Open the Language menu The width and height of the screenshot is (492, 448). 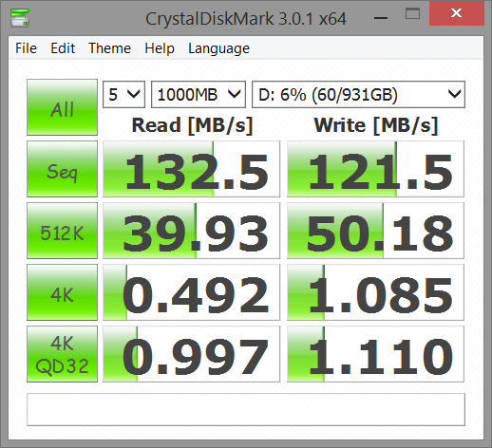pos(218,48)
